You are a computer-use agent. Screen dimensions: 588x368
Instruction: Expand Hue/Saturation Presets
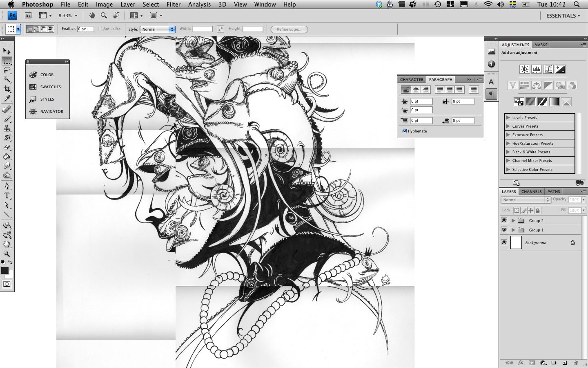point(508,144)
